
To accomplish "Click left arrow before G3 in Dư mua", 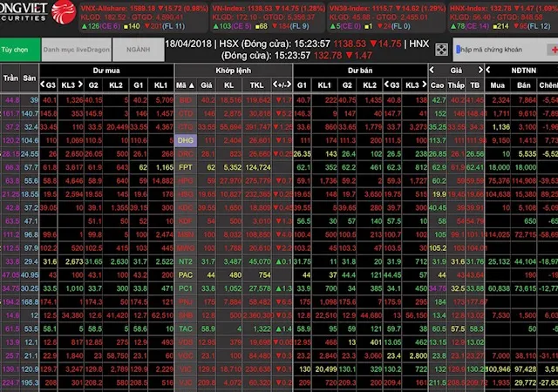I will [x=43, y=84].
